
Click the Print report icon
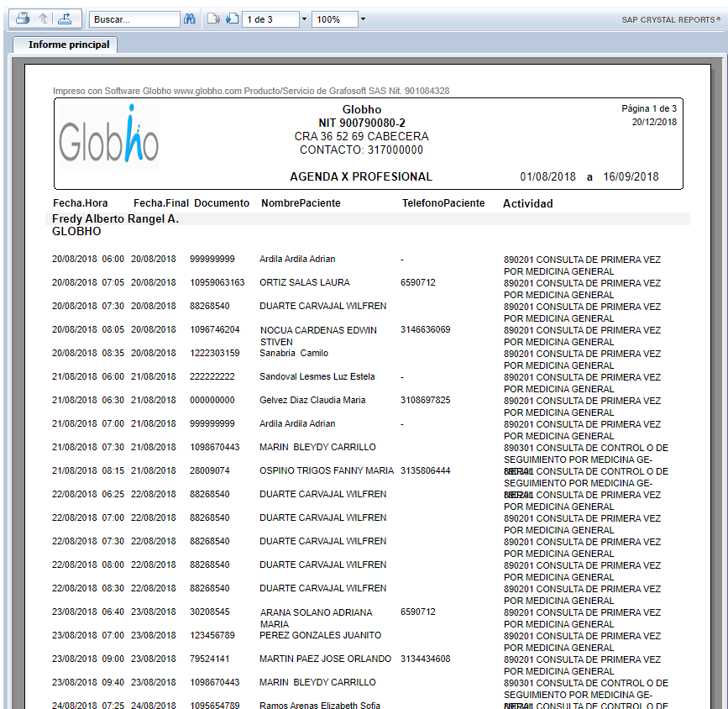coord(23,18)
